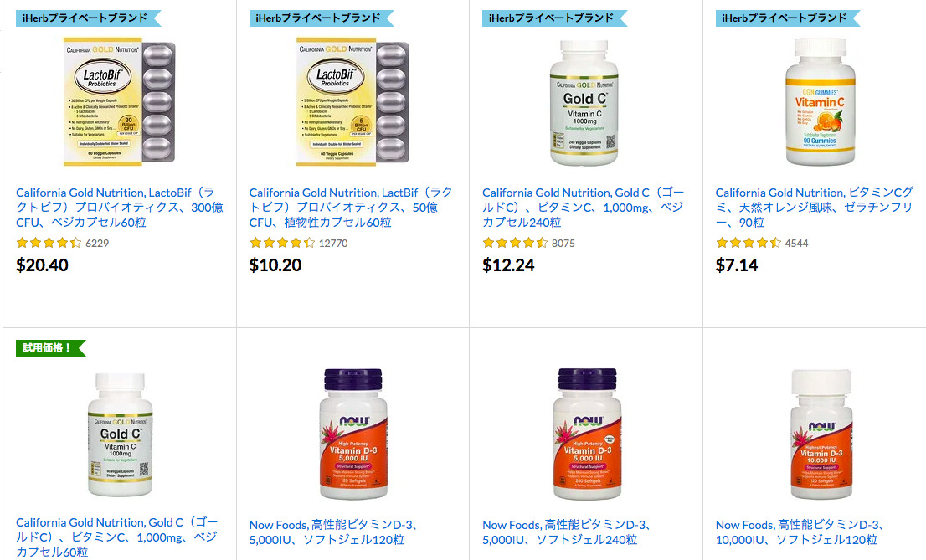Open Now Foods D-3 10,000IU bottle image

[x=821, y=434]
